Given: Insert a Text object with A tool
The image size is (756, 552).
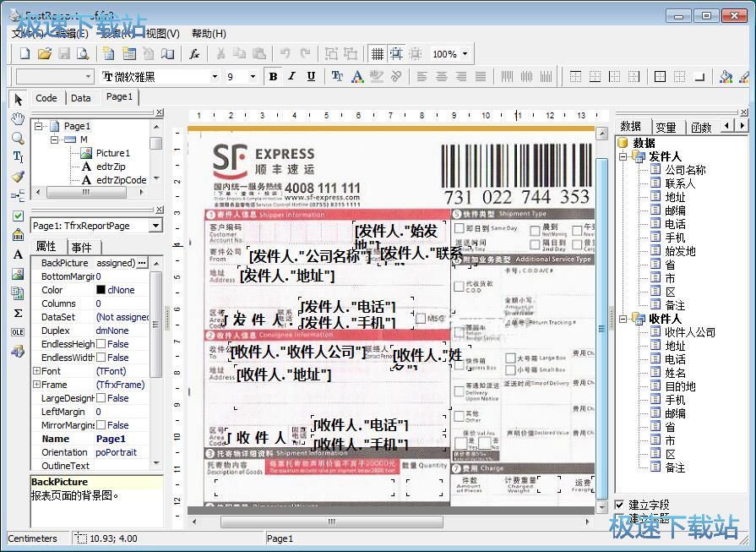Looking at the screenshot, I should click(x=18, y=254).
